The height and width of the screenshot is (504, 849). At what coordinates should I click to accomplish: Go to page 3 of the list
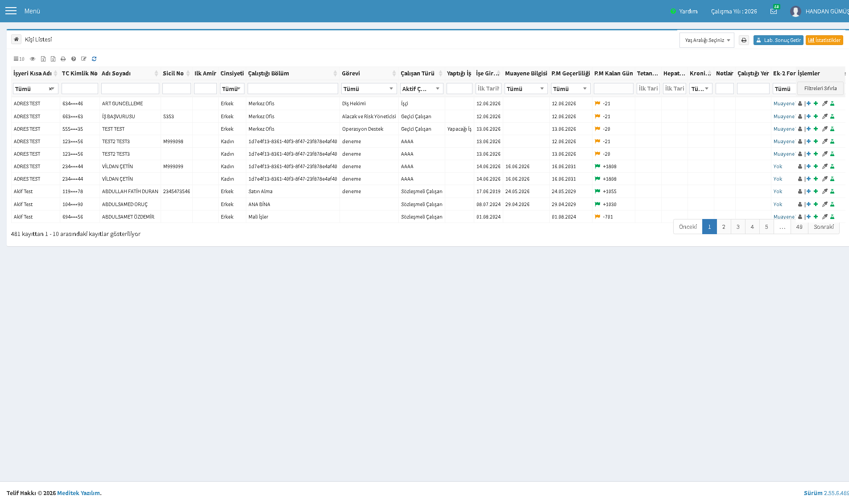[738, 227]
